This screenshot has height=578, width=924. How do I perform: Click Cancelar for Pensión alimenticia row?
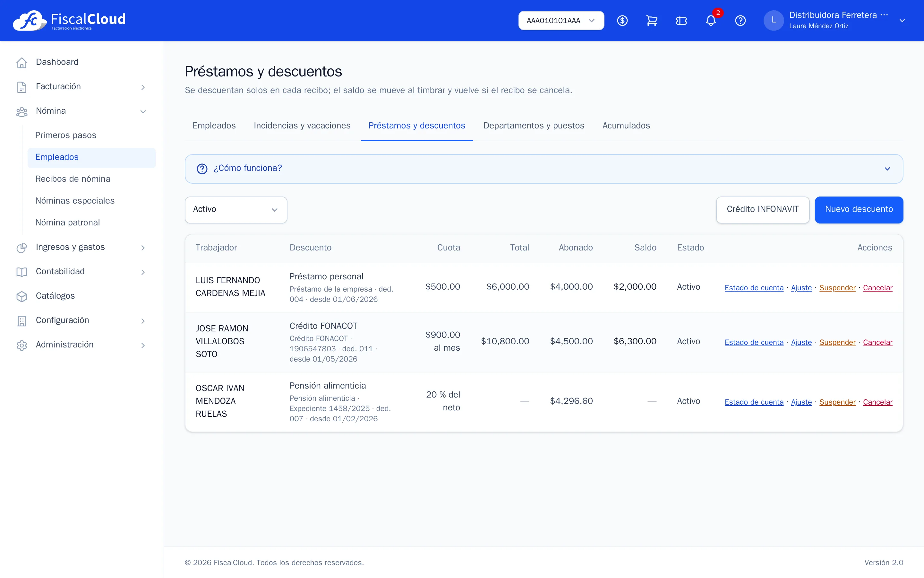877,402
